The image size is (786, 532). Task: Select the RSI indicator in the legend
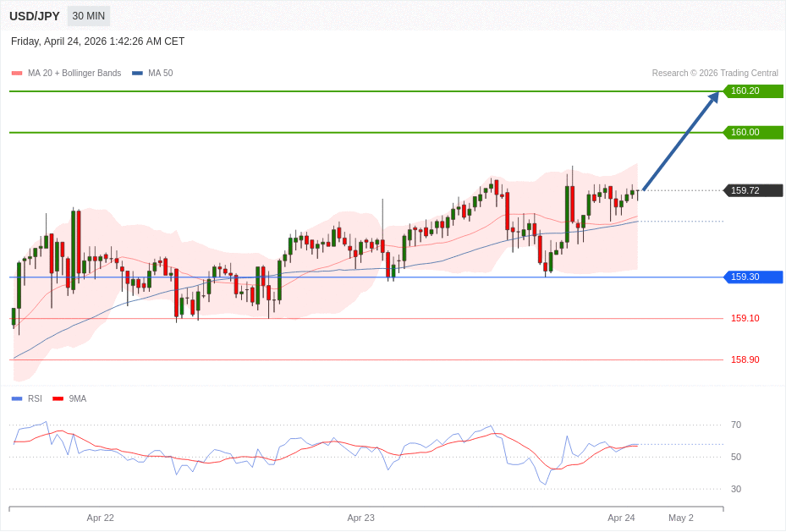(35, 398)
